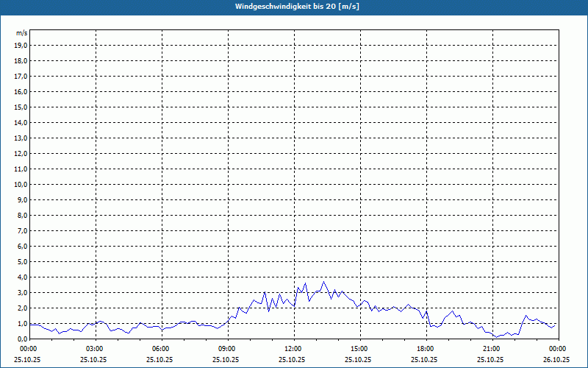
Task: Click the 5,0 y-axis tick label
Action: pos(22,262)
